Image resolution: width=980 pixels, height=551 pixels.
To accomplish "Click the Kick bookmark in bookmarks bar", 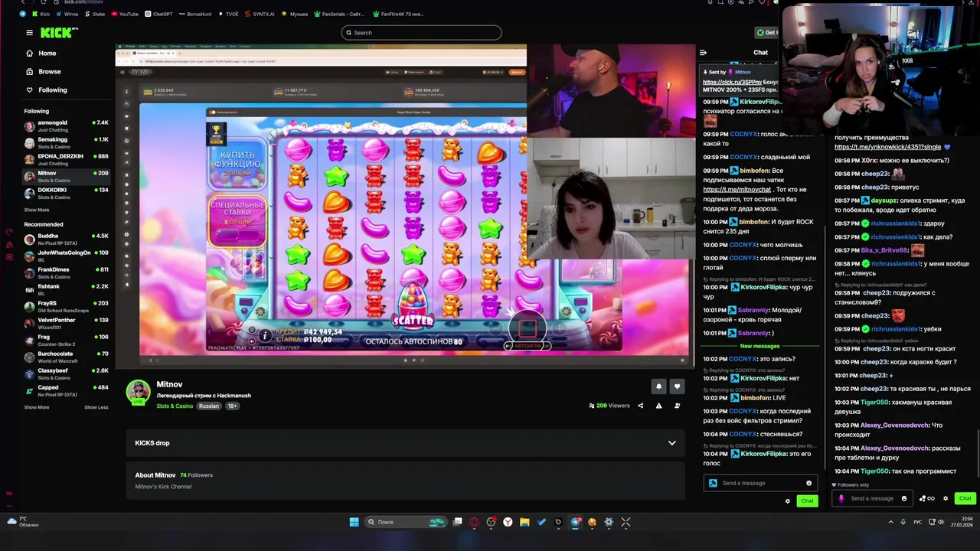I will pos(41,14).
